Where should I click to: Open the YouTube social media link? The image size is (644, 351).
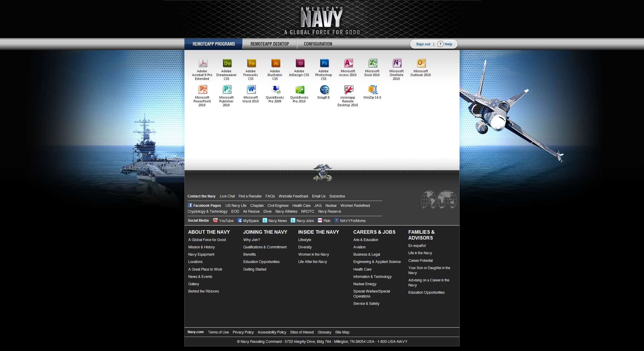(x=223, y=221)
